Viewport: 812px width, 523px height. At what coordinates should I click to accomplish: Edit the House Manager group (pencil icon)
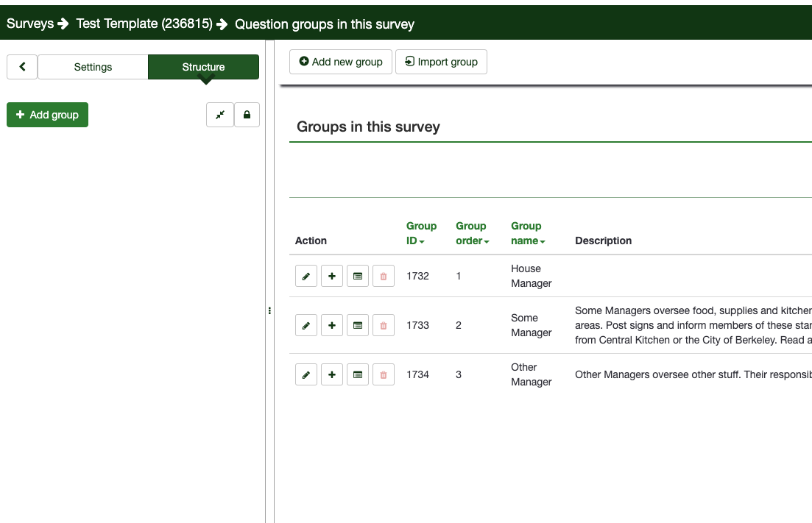pyautogui.click(x=306, y=277)
